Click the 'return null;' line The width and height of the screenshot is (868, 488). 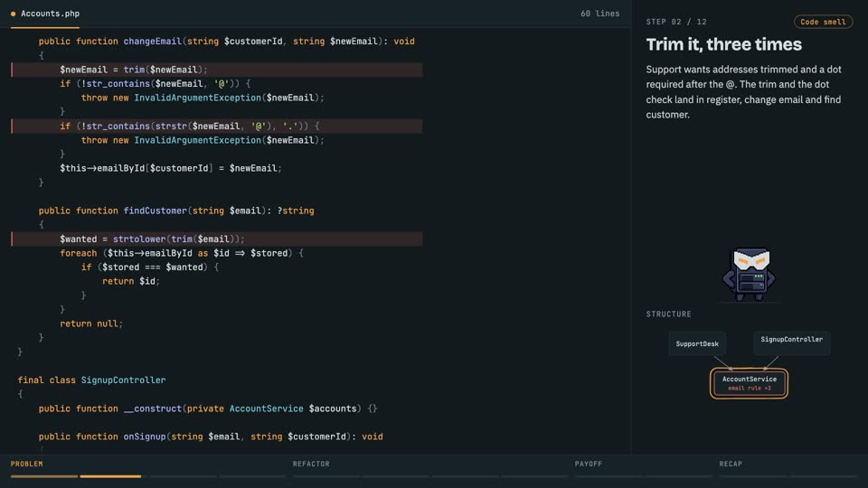click(x=91, y=324)
